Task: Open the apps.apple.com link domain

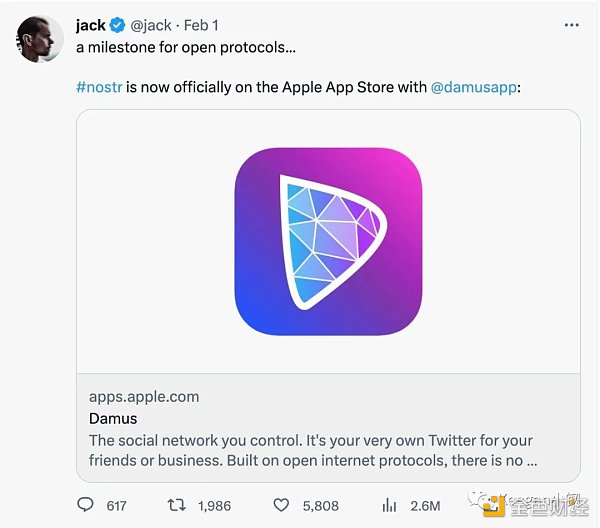Action: coord(144,396)
